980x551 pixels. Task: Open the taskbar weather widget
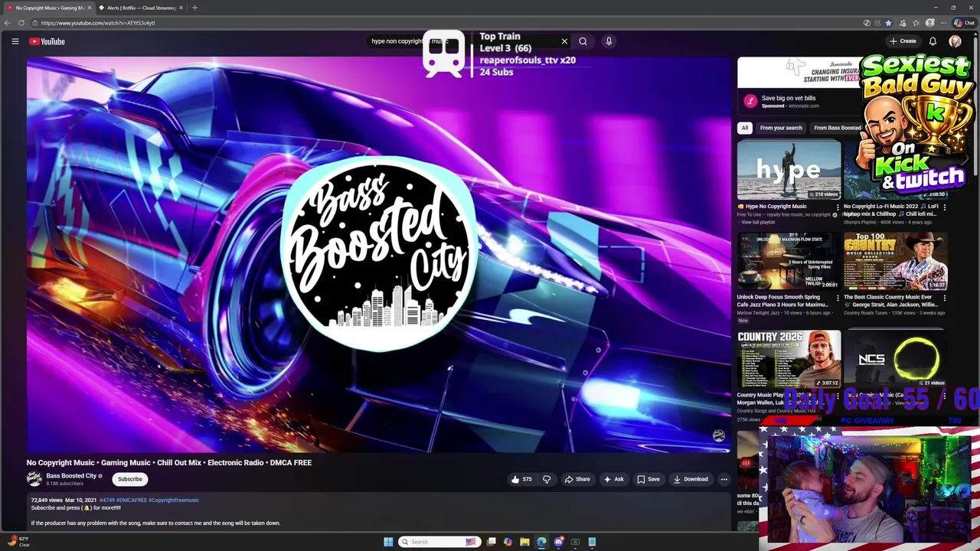pos(19,542)
